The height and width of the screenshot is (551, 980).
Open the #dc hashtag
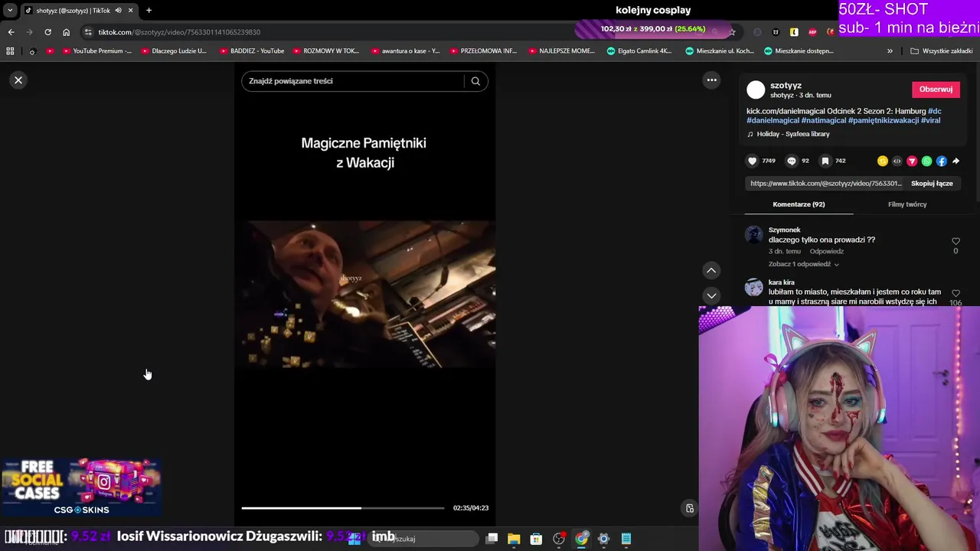click(x=934, y=111)
